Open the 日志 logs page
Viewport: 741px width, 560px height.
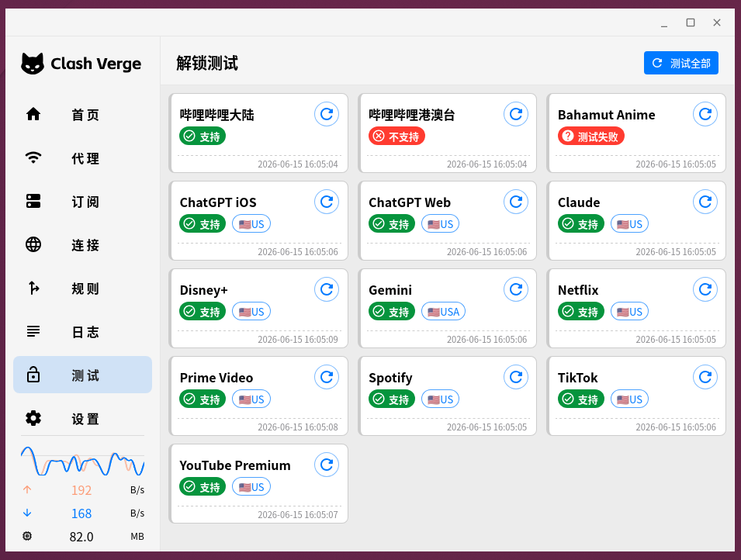tap(83, 332)
